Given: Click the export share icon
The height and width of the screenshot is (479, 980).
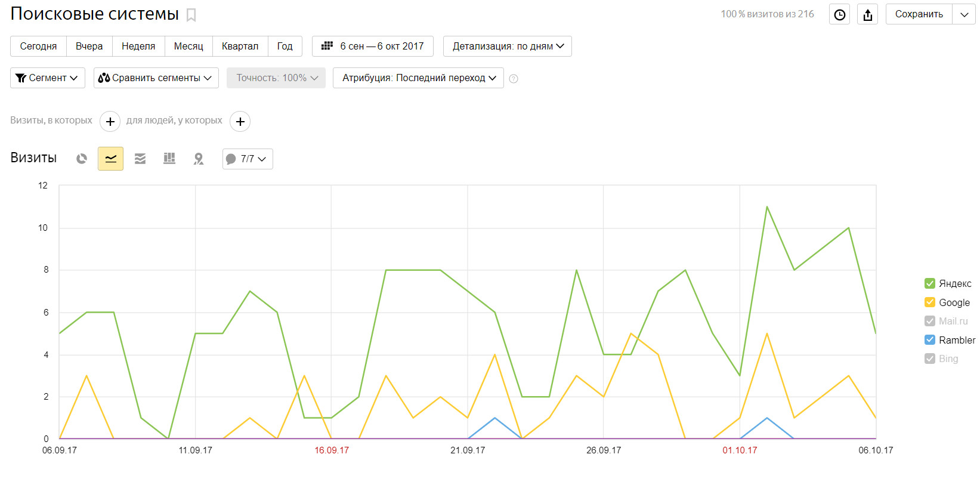Looking at the screenshot, I should point(867,15).
